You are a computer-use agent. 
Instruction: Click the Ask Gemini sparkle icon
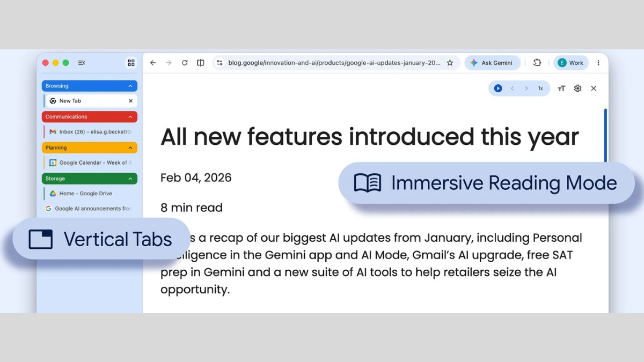(474, 63)
